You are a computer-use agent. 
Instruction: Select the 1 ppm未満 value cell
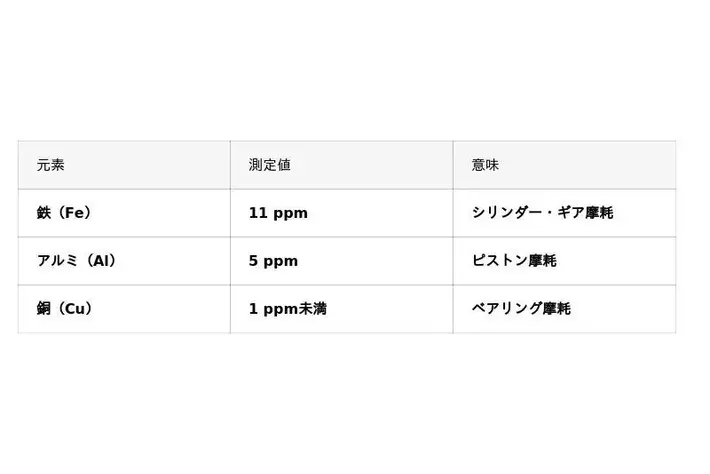pos(287,309)
